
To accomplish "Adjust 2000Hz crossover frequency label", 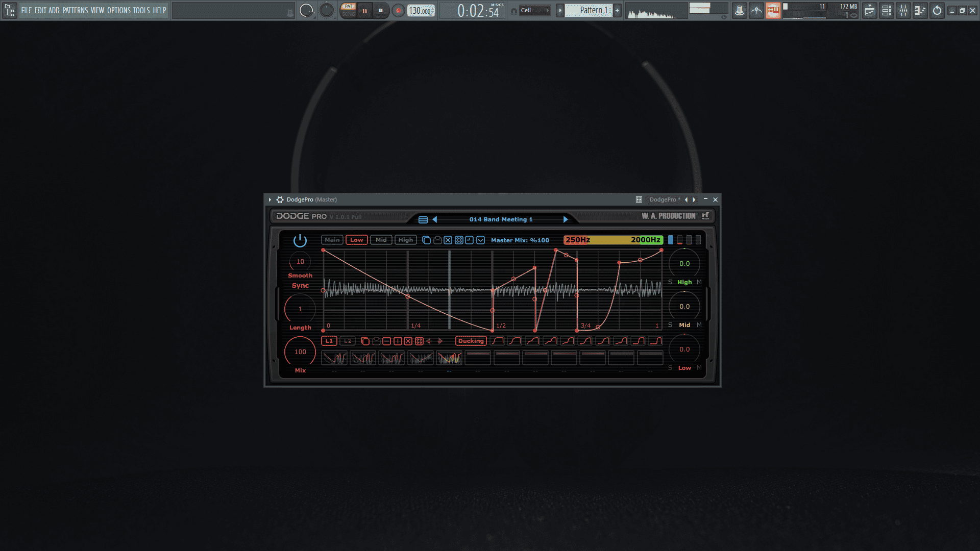I will [646, 240].
